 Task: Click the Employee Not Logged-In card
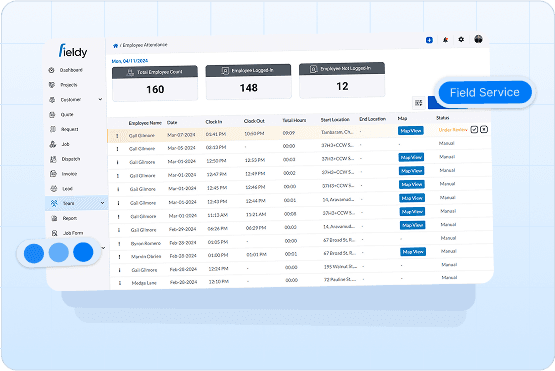point(342,80)
